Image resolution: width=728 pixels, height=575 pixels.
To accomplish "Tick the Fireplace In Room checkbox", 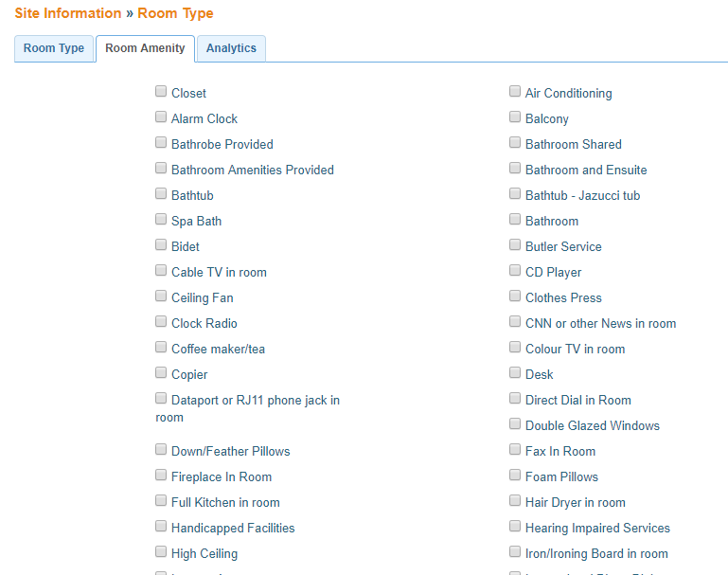I will (x=161, y=476).
